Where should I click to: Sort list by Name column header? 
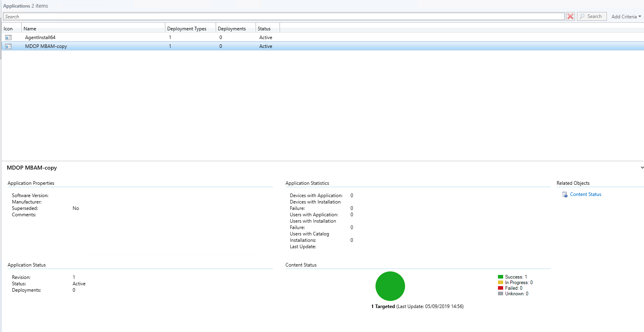(x=93, y=29)
